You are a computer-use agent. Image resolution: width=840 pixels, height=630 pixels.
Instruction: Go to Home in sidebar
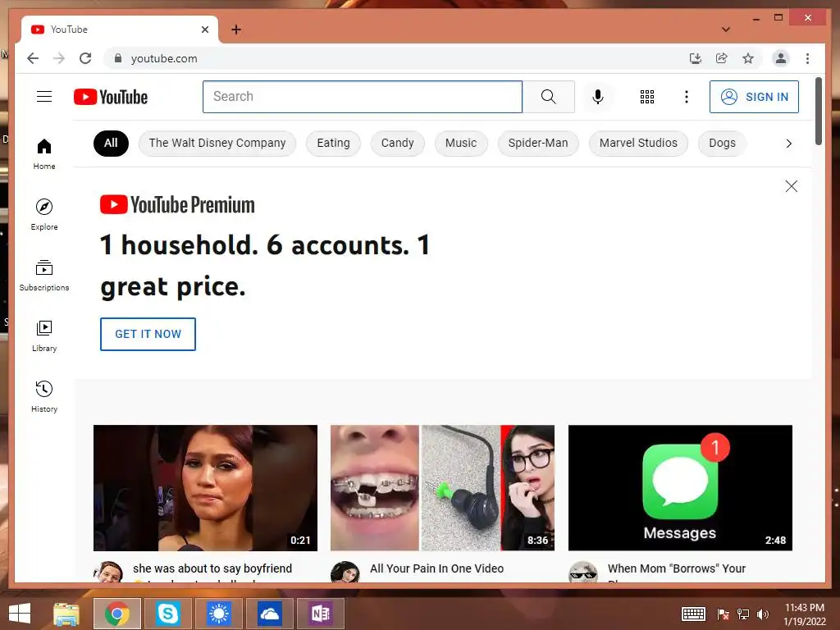(x=44, y=154)
